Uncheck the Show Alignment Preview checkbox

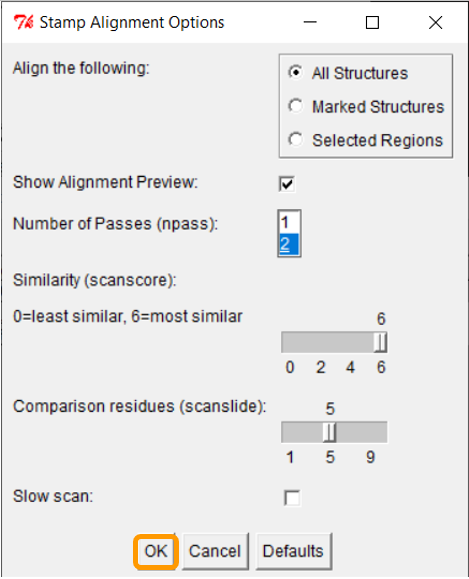pyautogui.click(x=287, y=184)
